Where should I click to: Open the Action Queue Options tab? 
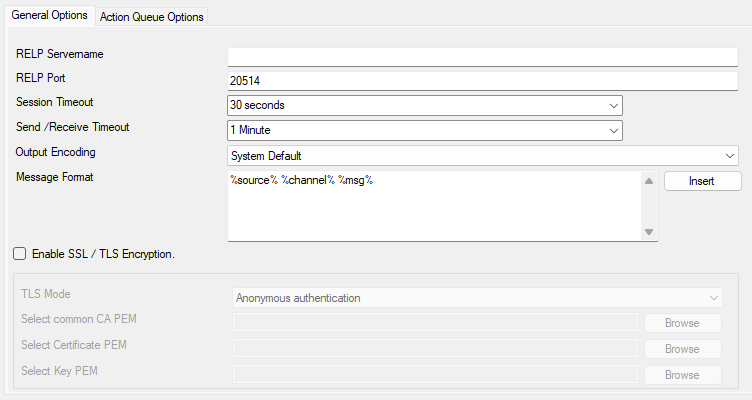151,16
